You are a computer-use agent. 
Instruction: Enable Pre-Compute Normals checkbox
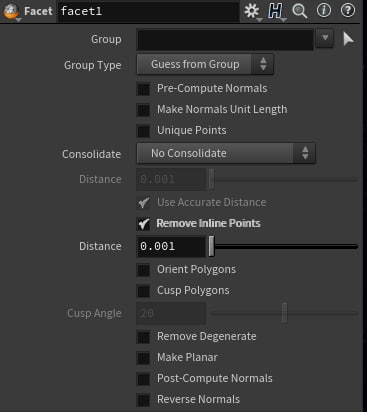point(144,89)
